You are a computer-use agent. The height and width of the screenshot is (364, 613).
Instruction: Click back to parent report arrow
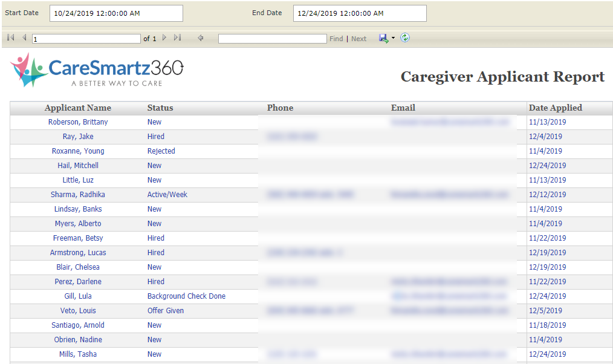click(201, 38)
